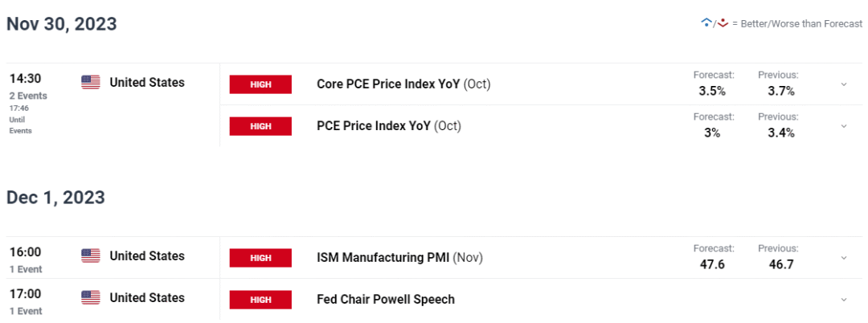The height and width of the screenshot is (323, 868).
Task: Open the ISM Manufacturing PMI event link
Action: point(383,257)
